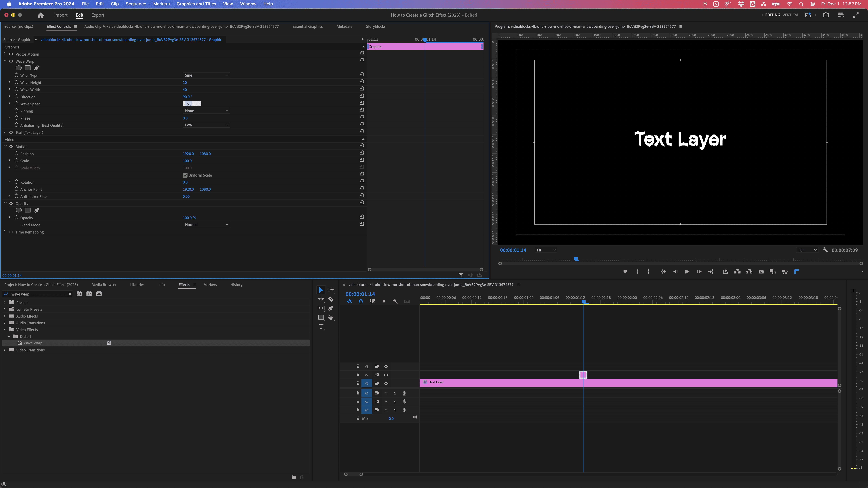
Task: Open the Blend Mode dropdown
Action: 206,225
